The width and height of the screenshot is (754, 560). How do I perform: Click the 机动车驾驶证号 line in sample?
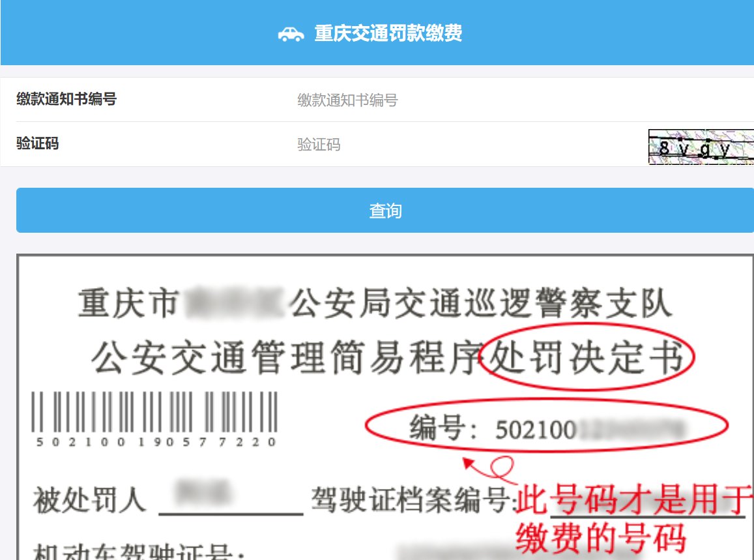click(x=139, y=552)
